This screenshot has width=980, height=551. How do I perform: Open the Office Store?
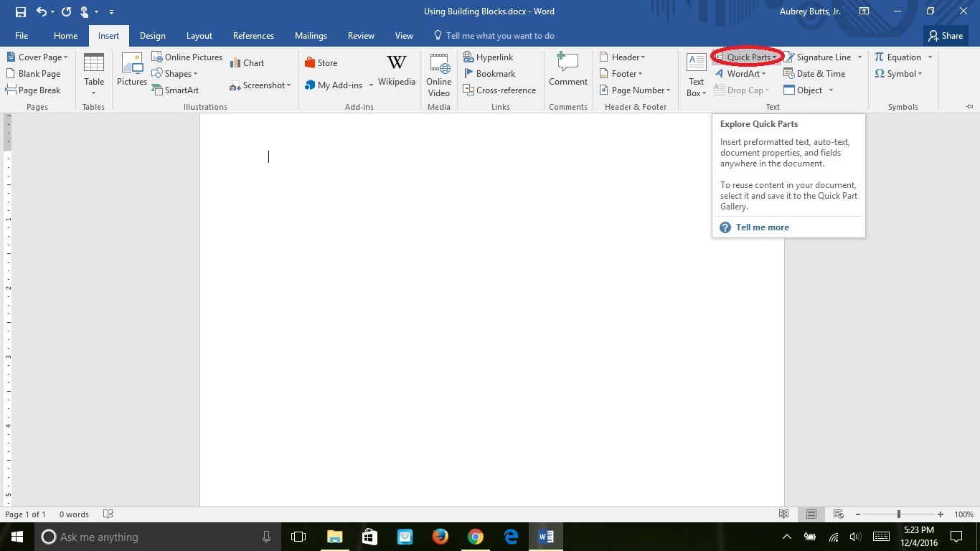pyautogui.click(x=321, y=63)
